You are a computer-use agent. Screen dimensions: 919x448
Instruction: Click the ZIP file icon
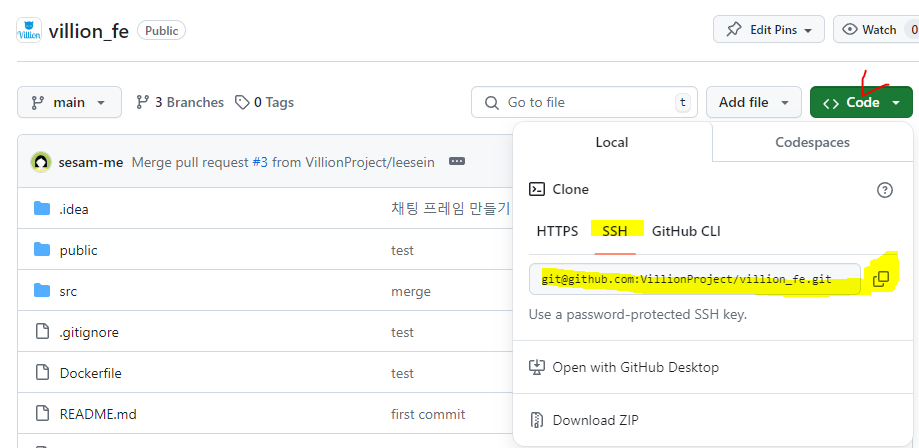point(537,420)
